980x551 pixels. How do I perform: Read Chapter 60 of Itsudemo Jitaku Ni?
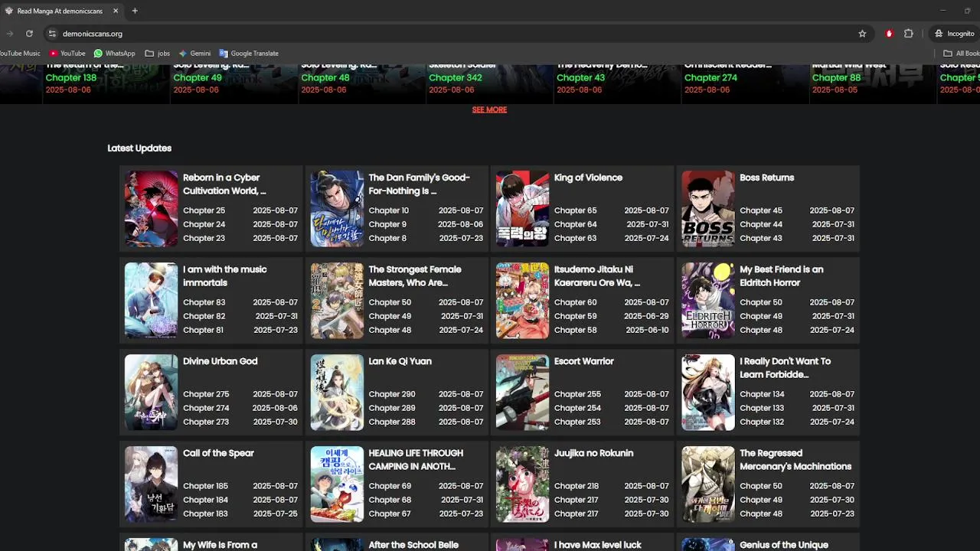pyautogui.click(x=575, y=302)
